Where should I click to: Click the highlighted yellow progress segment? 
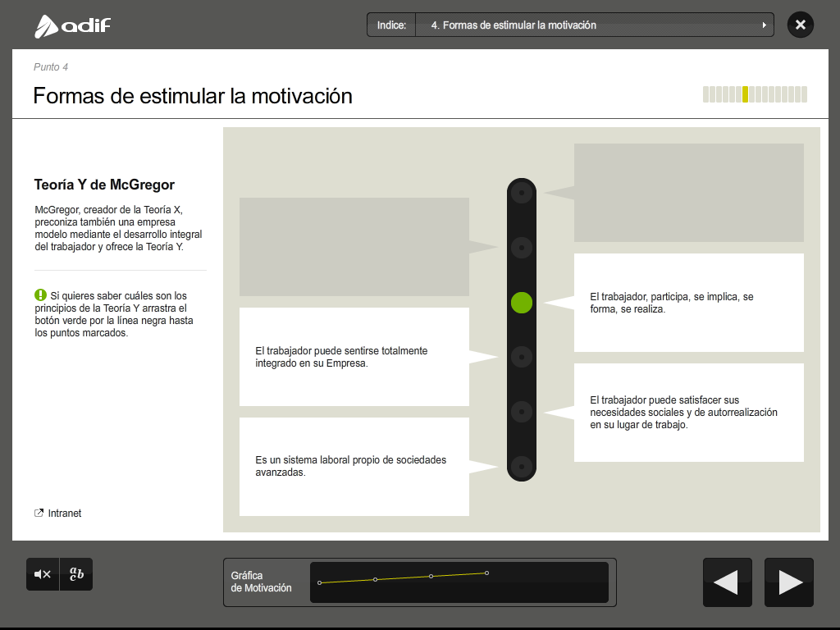[745, 94]
